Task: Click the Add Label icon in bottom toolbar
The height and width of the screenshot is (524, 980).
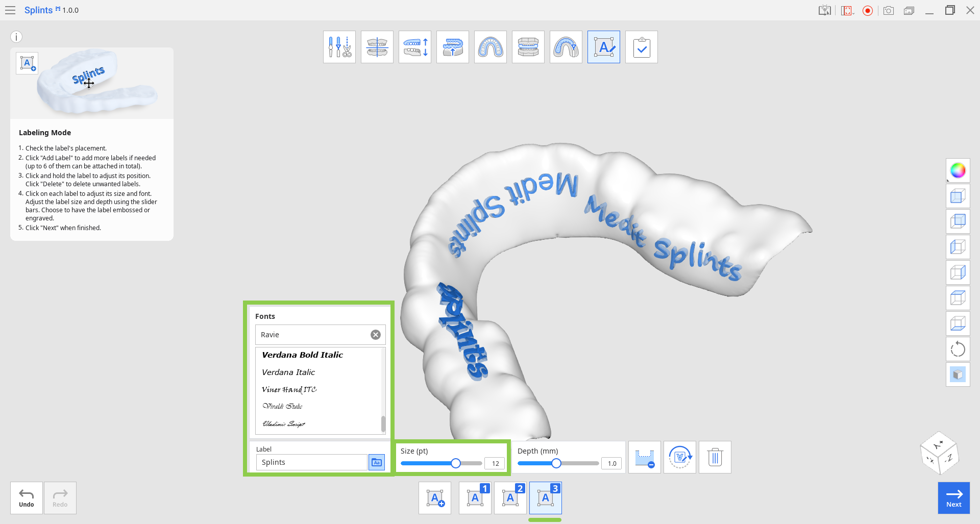Action: (x=435, y=498)
